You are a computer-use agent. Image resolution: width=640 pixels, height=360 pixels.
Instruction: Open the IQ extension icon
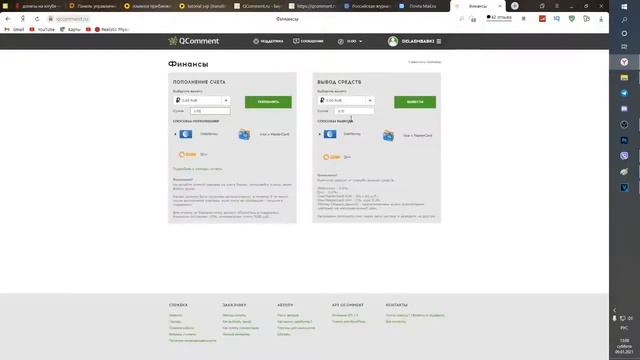[557, 19]
